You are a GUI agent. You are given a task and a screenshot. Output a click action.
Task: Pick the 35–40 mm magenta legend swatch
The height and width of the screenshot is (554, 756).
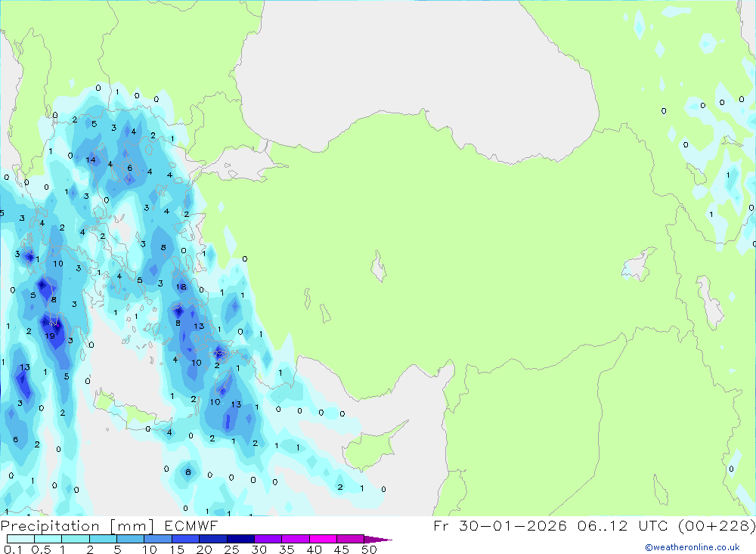tap(295, 539)
